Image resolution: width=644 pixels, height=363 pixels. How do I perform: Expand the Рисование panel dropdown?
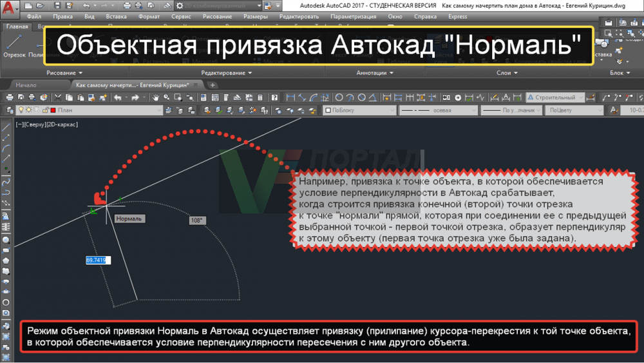tap(64, 73)
